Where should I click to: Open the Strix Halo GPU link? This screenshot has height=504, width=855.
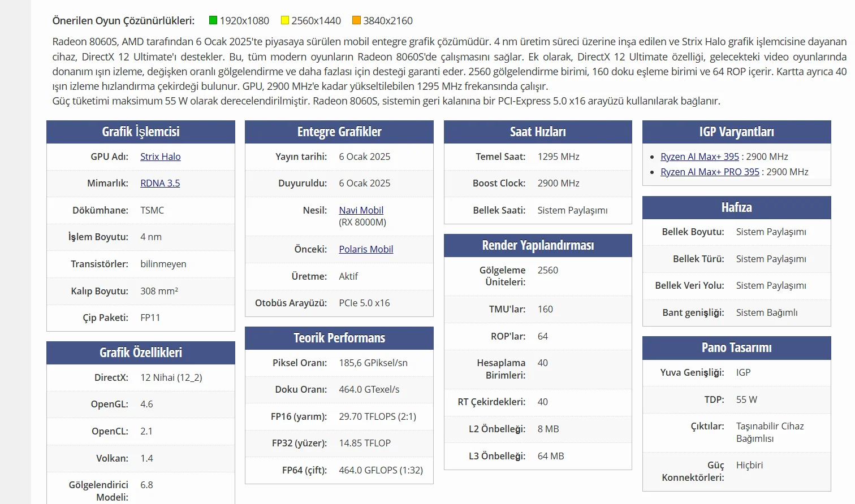(x=161, y=157)
